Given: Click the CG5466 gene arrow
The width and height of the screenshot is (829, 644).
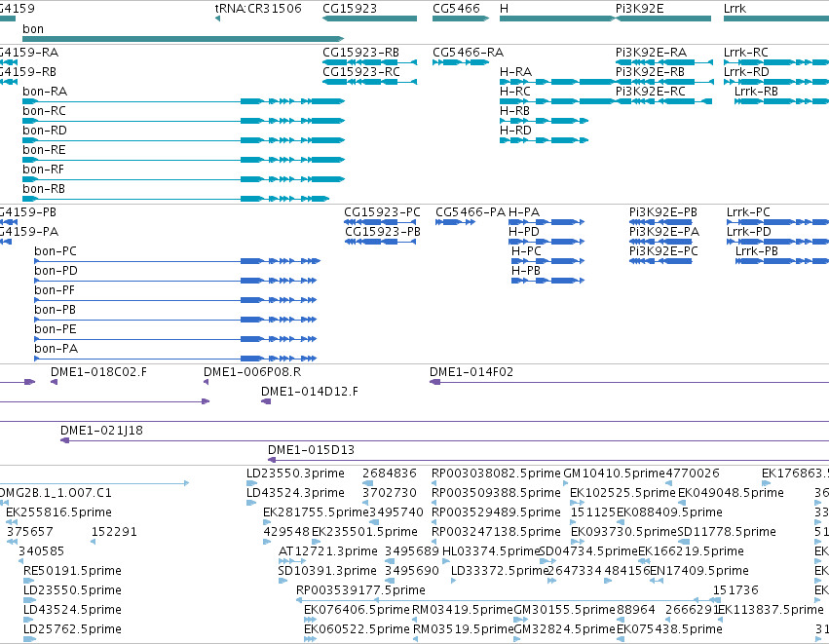Looking at the screenshot, I should tap(461, 19).
